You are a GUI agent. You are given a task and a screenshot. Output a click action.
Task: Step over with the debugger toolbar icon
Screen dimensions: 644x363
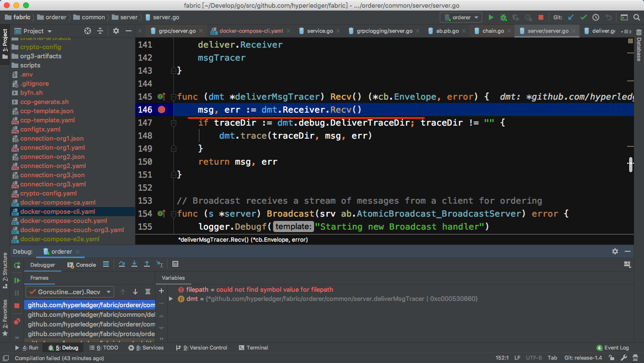click(x=122, y=264)
